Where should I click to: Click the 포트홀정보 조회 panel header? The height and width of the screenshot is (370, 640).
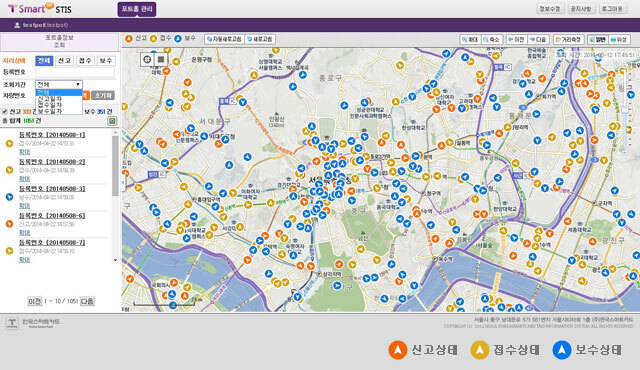60,42
